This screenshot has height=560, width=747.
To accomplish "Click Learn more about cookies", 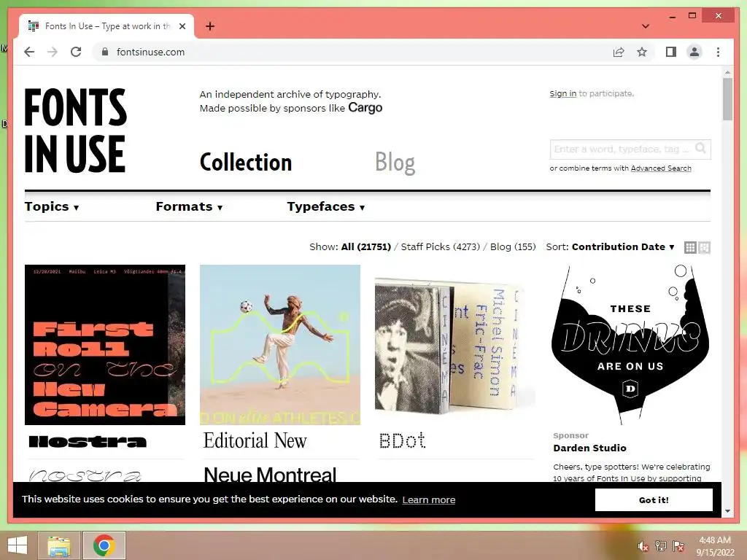I will point(428,499).
